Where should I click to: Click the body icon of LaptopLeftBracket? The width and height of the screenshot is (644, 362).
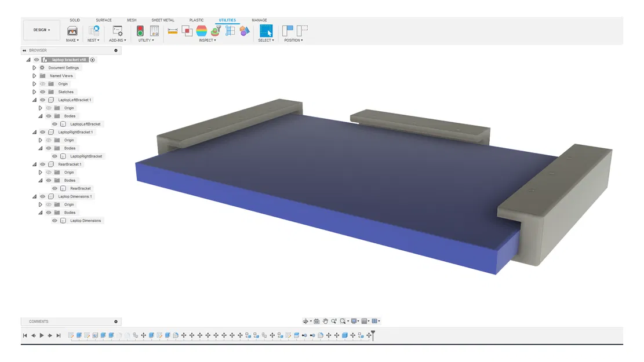tap(63, 124)
